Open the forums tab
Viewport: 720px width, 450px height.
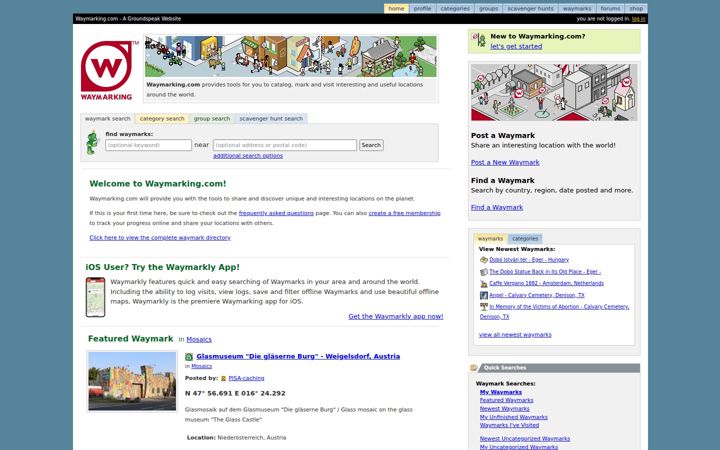pyautogui.click(x=610, y=8)
